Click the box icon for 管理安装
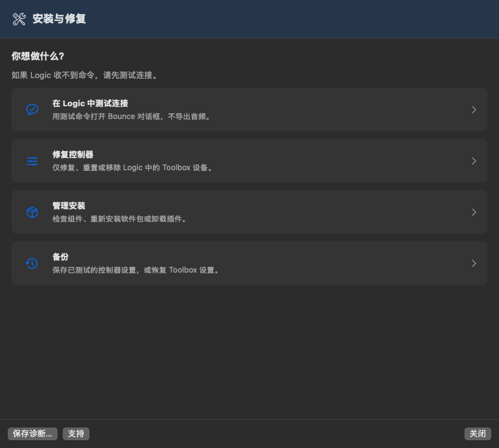 pos(32,212)
